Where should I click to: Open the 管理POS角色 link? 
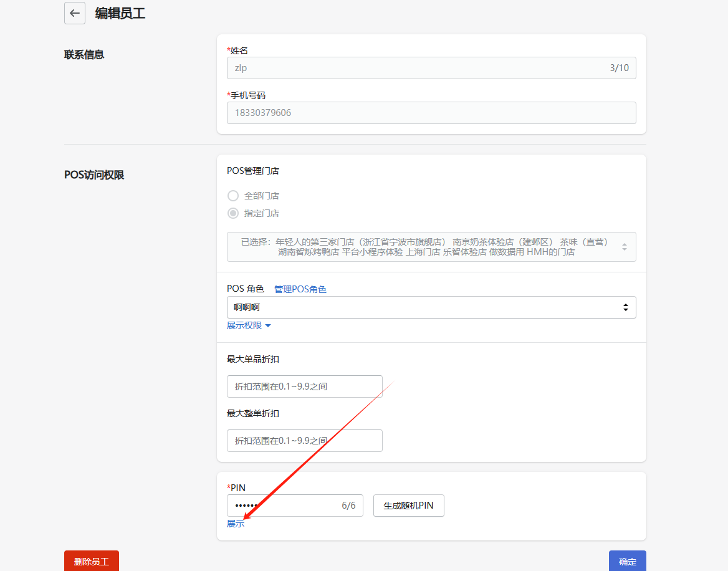click(300, 289)
